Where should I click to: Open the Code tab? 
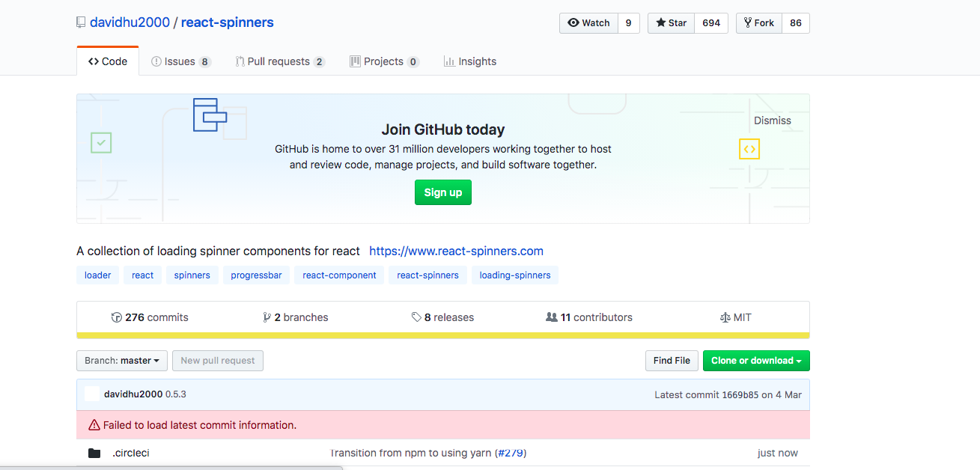tap(108, 61)
